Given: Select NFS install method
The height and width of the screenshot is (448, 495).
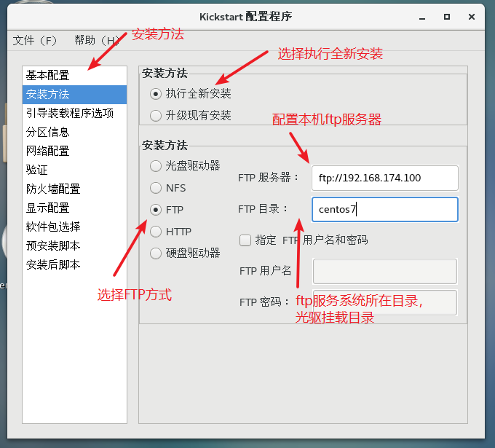Looking at the screenshot, I should click(156, 188).
